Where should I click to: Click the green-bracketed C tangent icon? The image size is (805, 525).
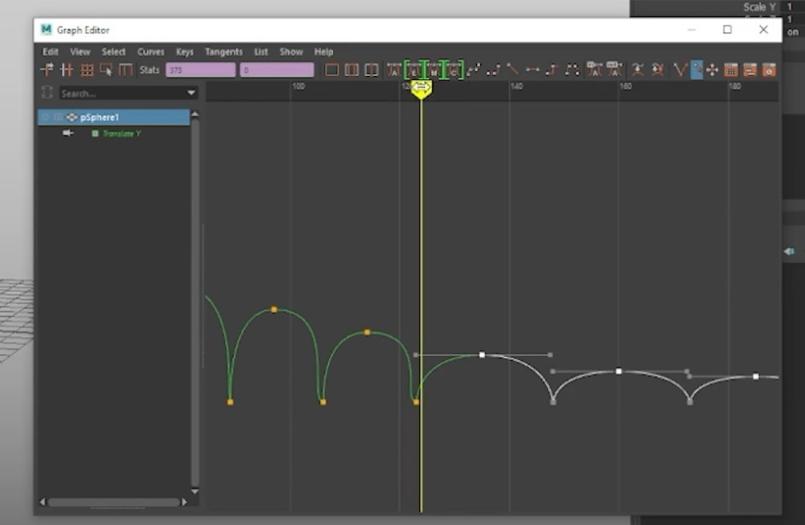tap(454, 70)
